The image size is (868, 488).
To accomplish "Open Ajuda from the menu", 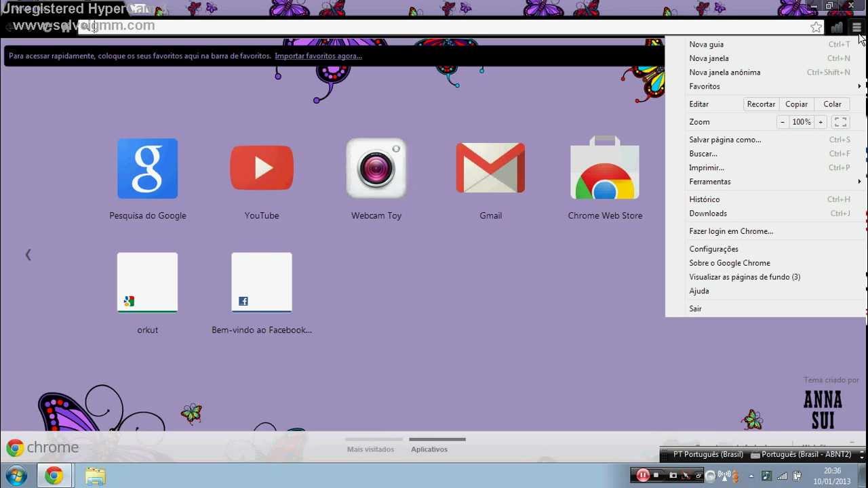I will tap(766, 291).
